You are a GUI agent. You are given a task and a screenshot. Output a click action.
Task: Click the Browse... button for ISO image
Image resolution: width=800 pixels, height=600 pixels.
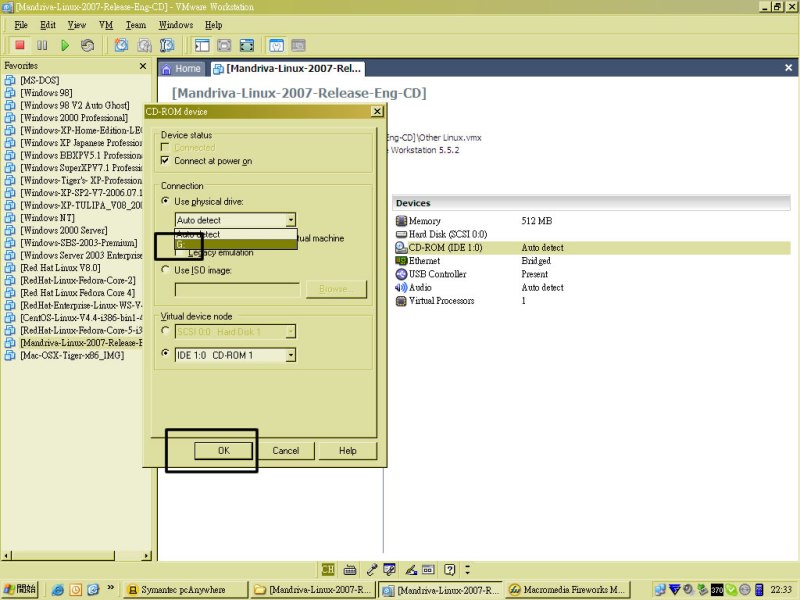click(x=336, y=289)
